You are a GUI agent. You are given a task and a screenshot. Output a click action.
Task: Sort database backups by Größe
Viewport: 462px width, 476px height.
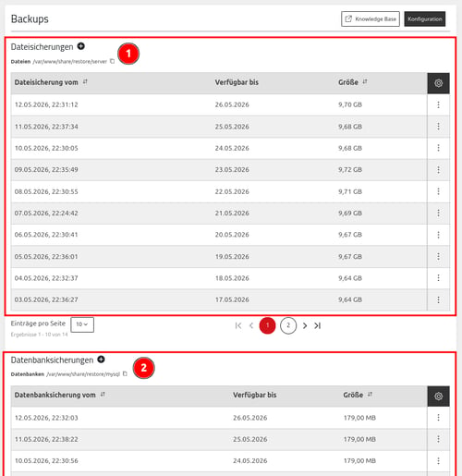(370, 395)
